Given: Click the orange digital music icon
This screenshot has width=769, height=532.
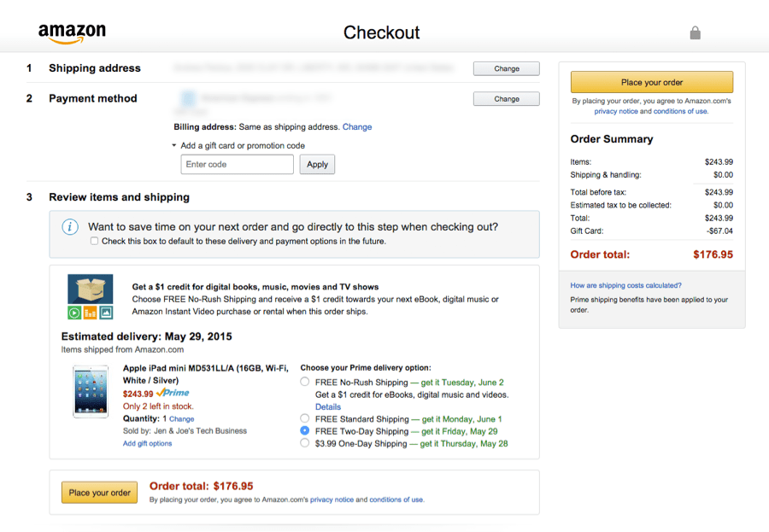Looking at the screenshot, I should coord(90,313).
